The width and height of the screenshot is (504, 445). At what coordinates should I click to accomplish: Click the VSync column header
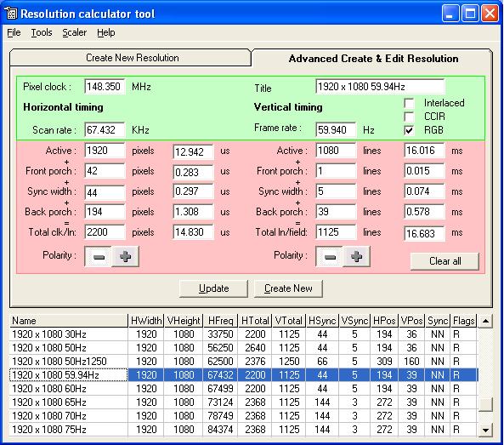tap(354, 321)
